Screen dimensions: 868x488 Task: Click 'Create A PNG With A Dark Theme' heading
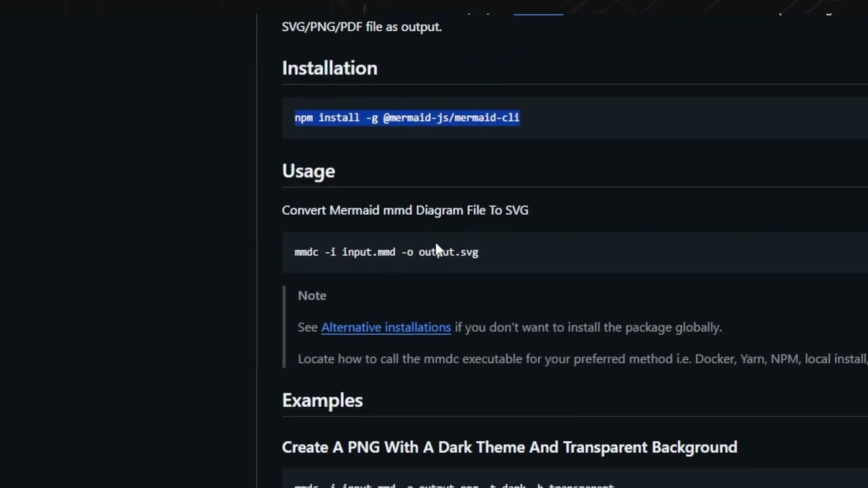(509, 447)
